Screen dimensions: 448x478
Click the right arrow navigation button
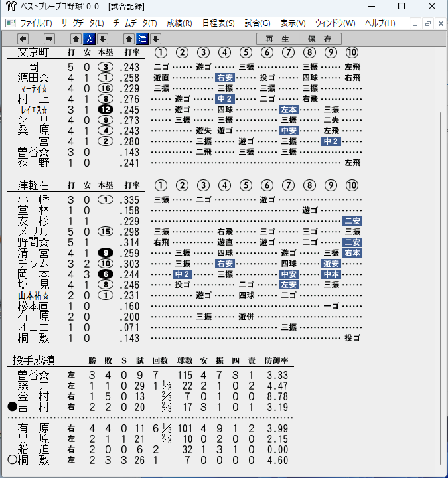pyautogui.click(x=49, y=39)
